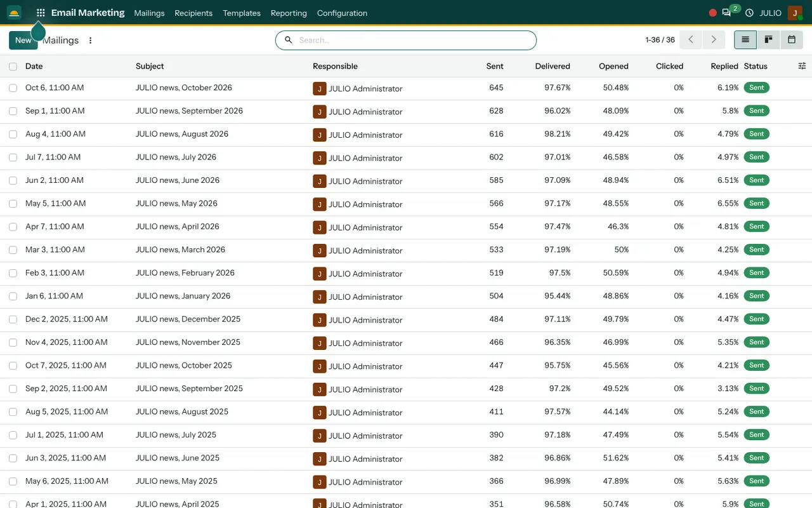Viewport: 812px width, 508px height.
Task: Go to next page arrow
Action: point(714,40)
